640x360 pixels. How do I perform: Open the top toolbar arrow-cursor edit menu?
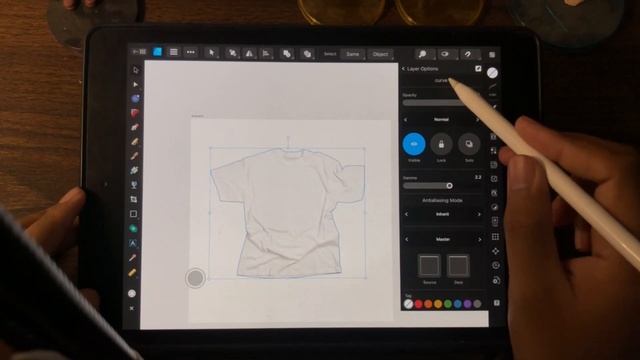(x=211, y=53)
